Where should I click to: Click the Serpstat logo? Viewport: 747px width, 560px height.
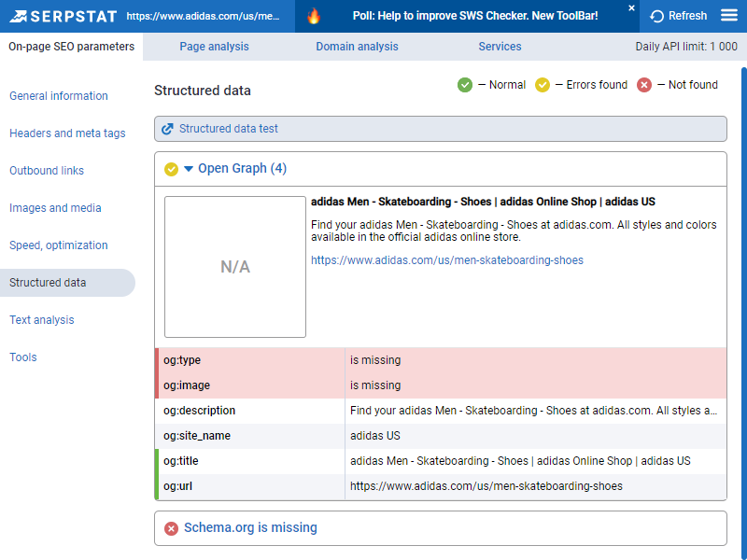point(63,16)
